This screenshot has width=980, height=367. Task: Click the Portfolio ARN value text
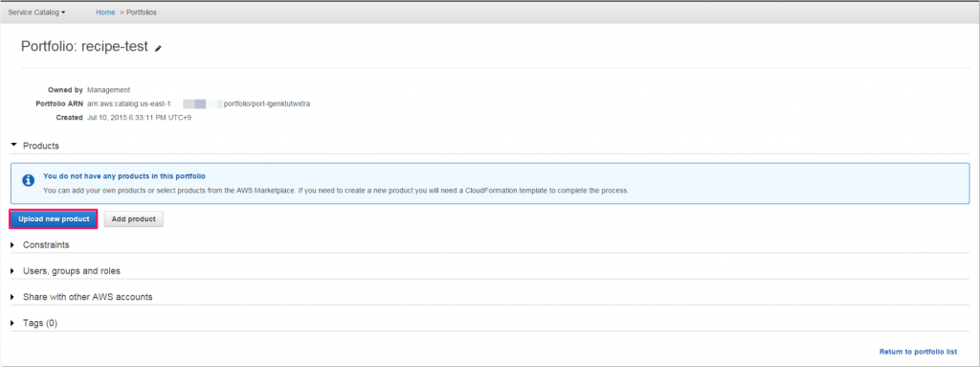[x=199, y=103]
